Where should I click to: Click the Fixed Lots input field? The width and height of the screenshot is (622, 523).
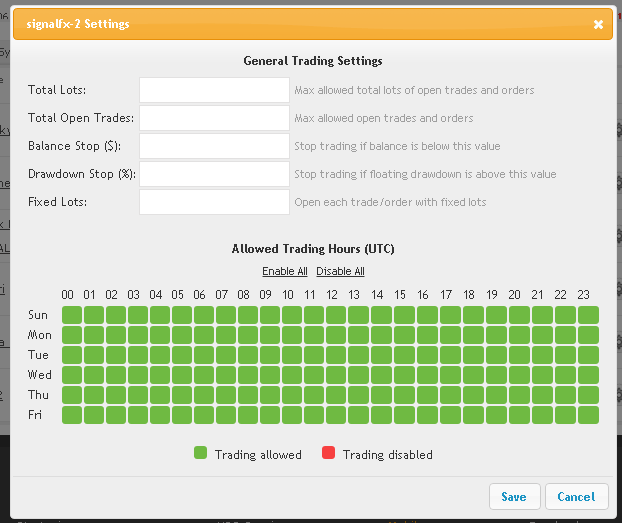click(x=214, y=202)
